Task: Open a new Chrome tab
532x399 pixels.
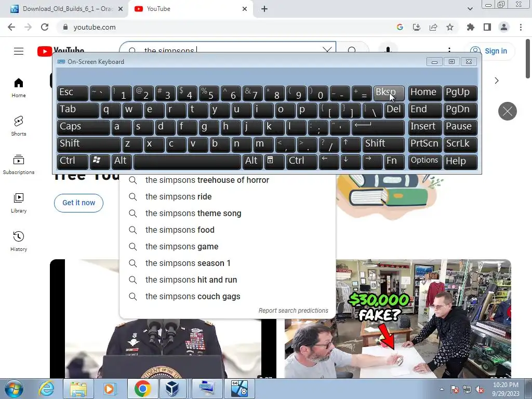Action: click(x=264, y=9)
